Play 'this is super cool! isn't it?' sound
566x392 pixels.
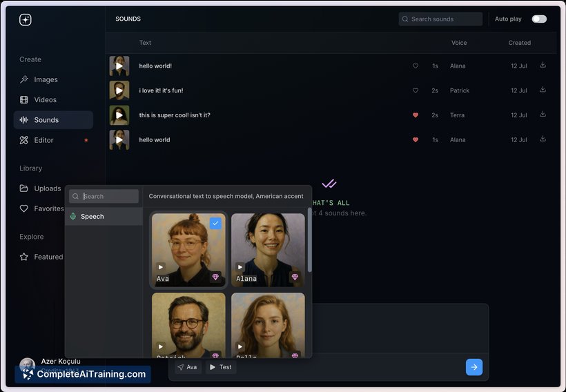[x=119, y=115]
